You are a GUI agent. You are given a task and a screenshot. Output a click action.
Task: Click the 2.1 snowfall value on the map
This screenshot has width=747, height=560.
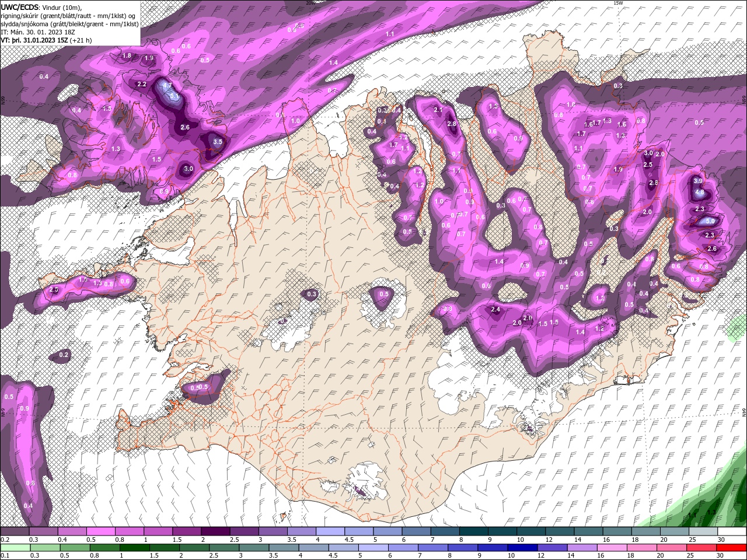[x=439, y=110]
